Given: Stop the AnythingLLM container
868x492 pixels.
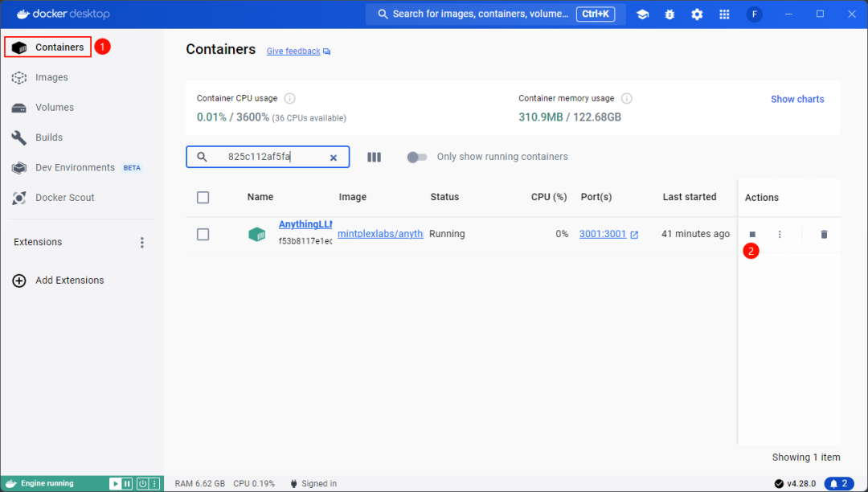Looking at the screenshot, I should (752, 234).
